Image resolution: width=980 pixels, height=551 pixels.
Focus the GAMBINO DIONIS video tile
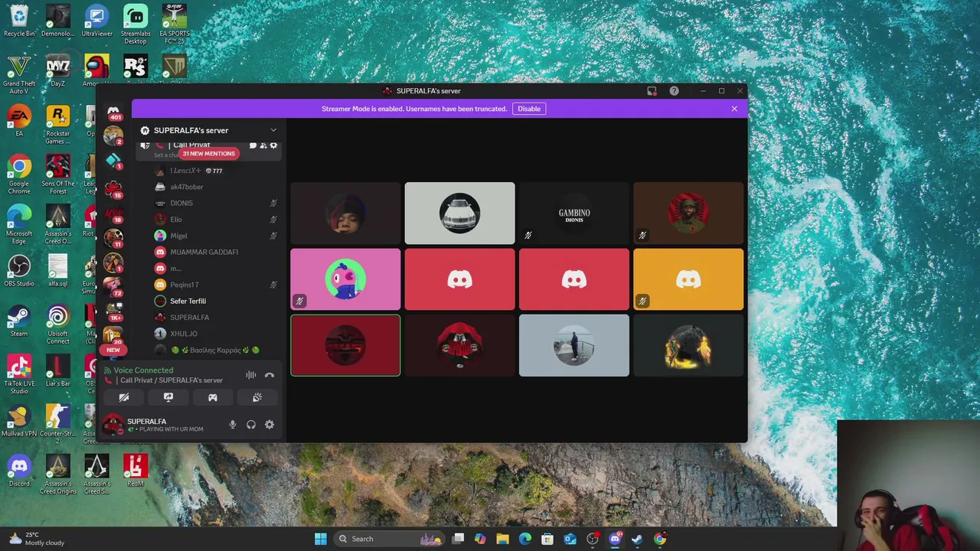(x=574, y=214)
